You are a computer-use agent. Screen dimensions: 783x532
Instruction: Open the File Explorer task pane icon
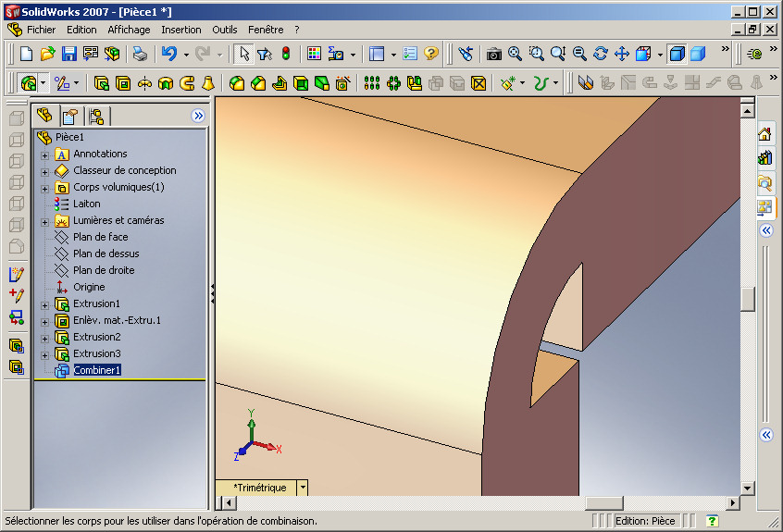click(x=765, y=182)
